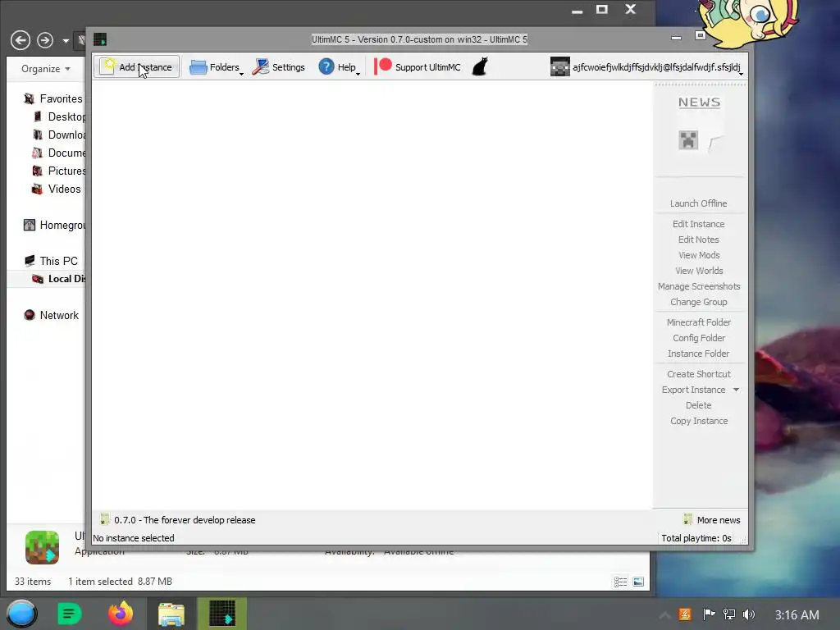Screen dimensions: 840x630
Task: Click Delete in the side panel
Action: pyautogui.click(x=698, y=405)
